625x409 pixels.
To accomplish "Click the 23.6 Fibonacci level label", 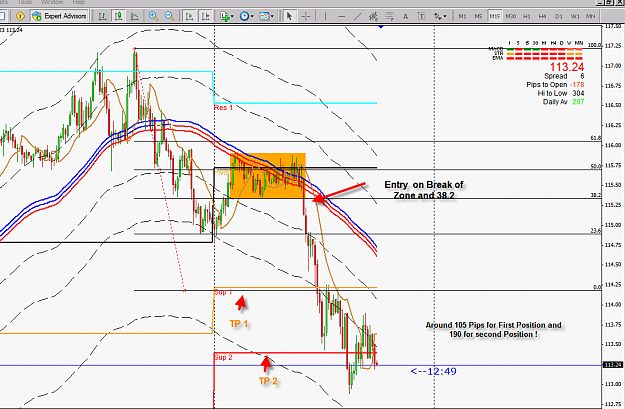I will click(x=596, y=231).
